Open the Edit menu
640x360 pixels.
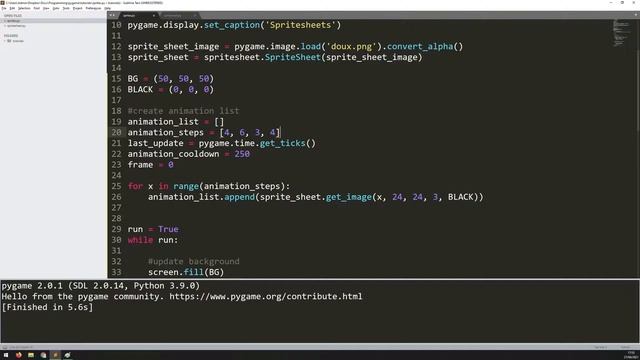pyautogui.click(x=12, y=8)
